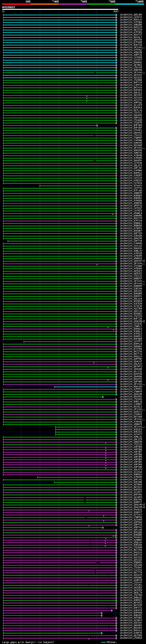Click the UniRef100_C6TNU9 label
The width and height of the screenshot is (146, 644).
[131, 58]
